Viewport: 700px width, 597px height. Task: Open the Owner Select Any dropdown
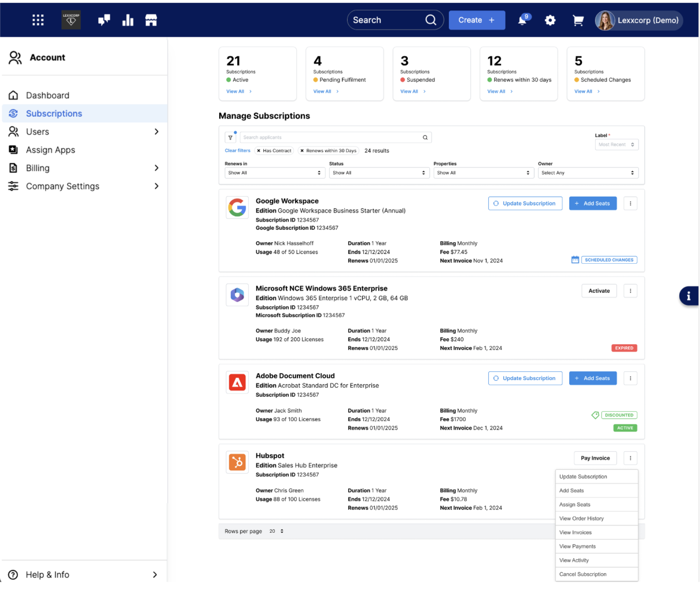pos(588,173)
